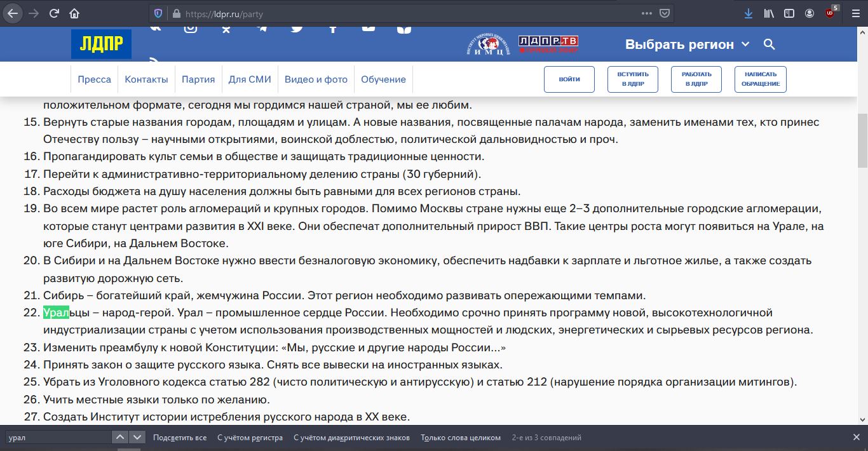
Task: Click the find field containing урал
Action: click(x=58, y=438)
